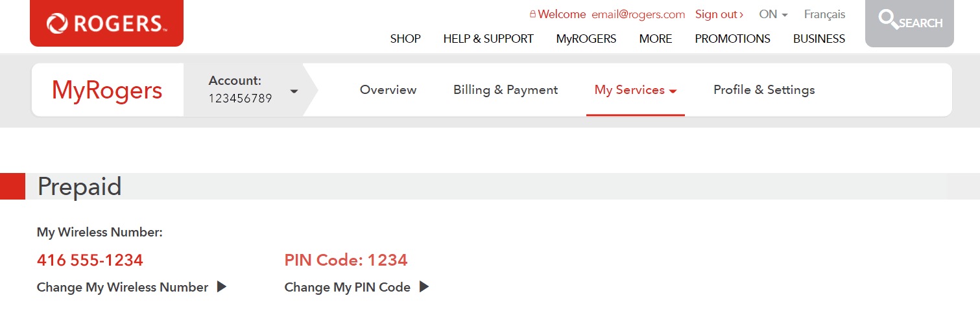Open the PROMOTIONS menu
The width and height of the screenshot is (980, 311).
point(732,39)
